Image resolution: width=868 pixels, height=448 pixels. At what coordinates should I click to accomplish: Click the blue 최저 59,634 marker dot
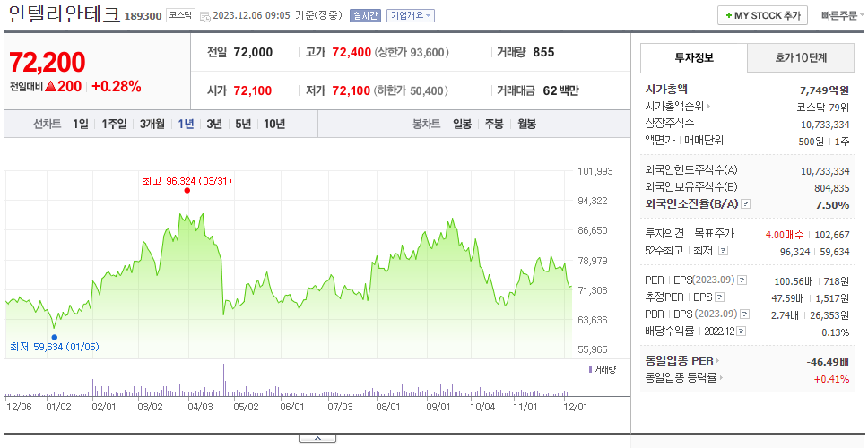(54, 337)
